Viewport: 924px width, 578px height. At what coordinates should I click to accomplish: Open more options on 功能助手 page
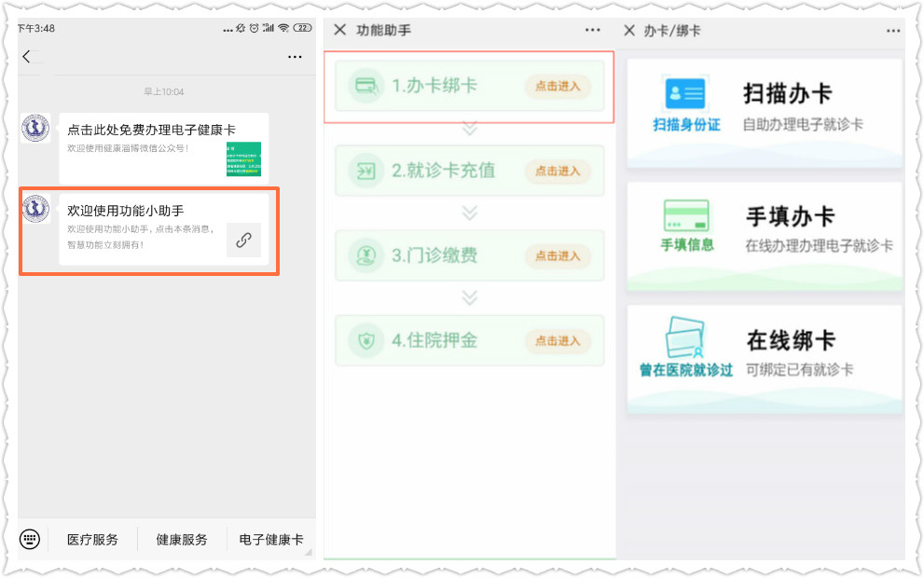(x=593, y=30)
